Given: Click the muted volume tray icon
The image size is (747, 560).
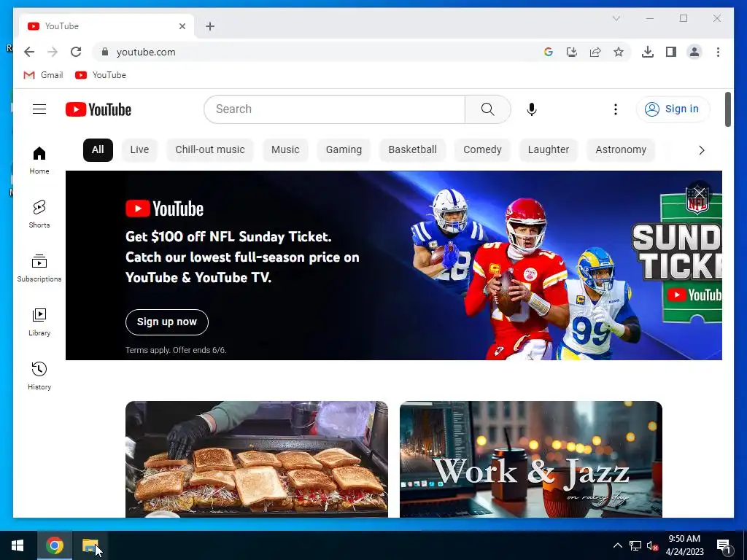Looking at the screenshot, I should (x=652, y=545).
